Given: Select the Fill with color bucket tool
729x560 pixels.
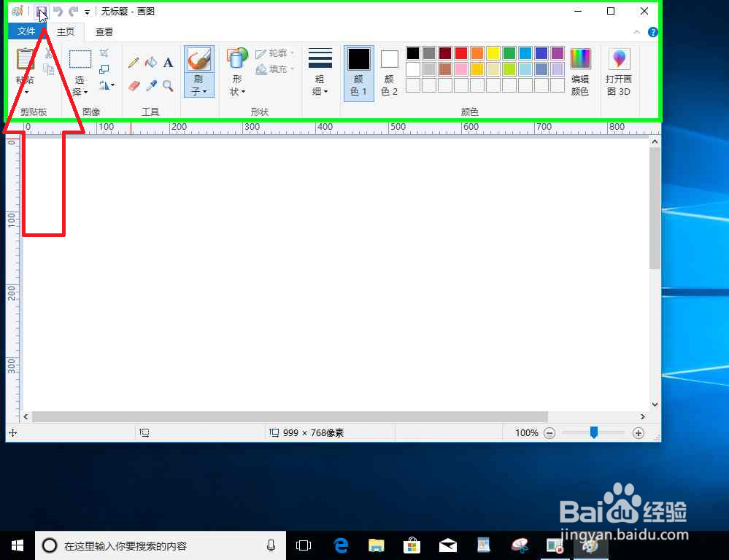Looking at the screenshot, I should (x=150, y=62).
